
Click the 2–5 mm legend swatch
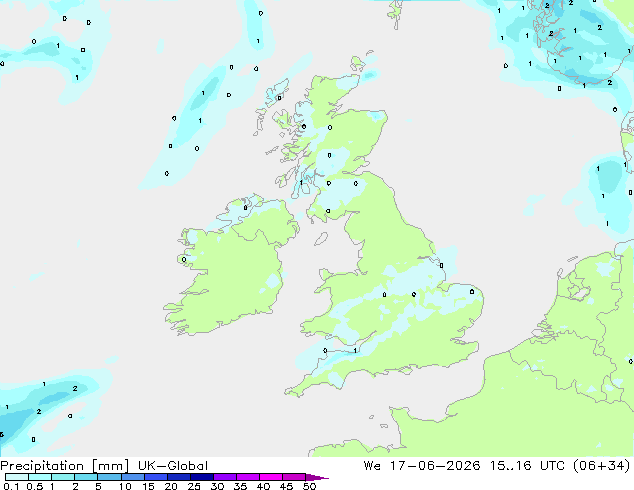(x=86, y=477)
